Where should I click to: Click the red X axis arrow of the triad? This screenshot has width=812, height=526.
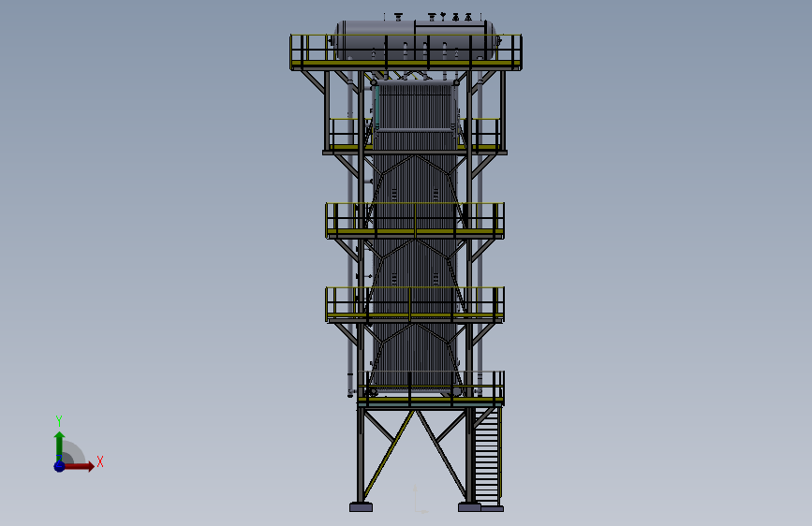click(80, 466)
